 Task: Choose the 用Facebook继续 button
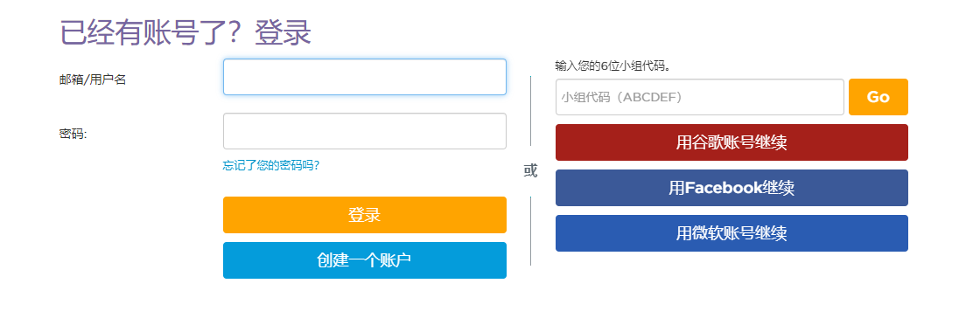coord(731,188)
